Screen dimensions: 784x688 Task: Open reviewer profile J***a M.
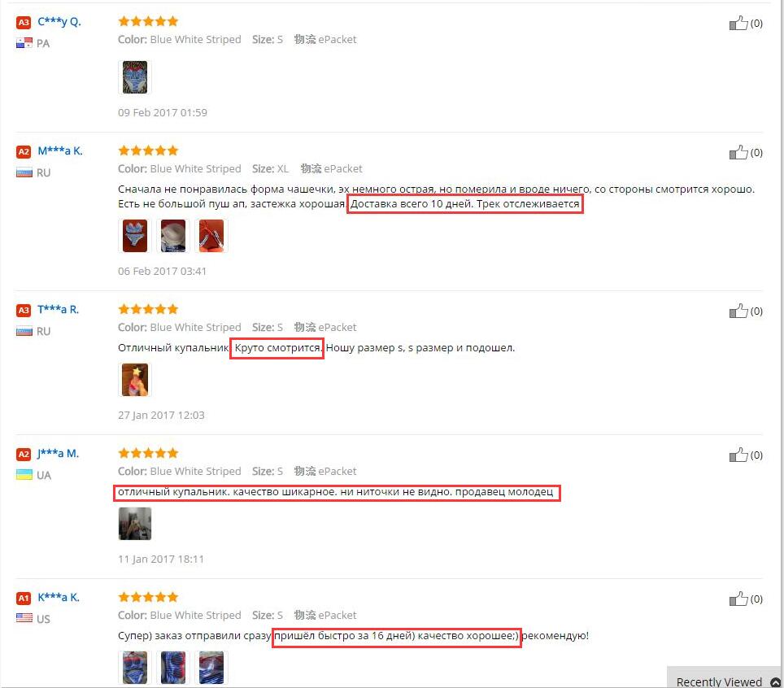point(58,454)
